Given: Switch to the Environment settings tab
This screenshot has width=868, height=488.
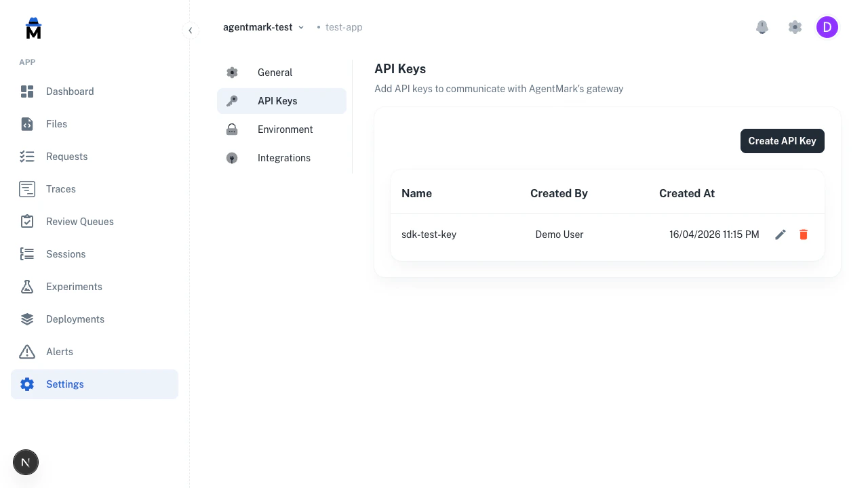Looking at the screenshot, I should coord(285,129).
